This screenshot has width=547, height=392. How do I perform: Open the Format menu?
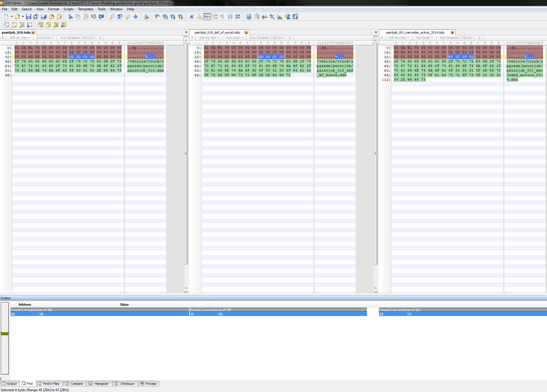(54, 9)
